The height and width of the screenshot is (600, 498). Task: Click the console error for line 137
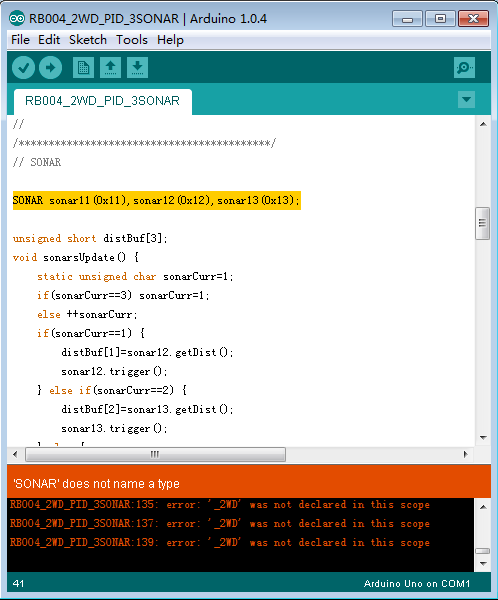[x=220, y=523]
